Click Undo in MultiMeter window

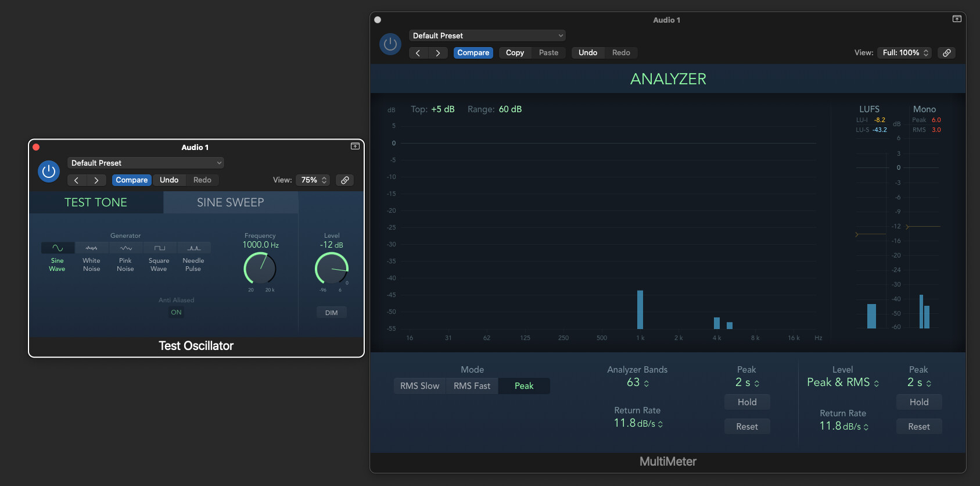(x=588, y=53)
